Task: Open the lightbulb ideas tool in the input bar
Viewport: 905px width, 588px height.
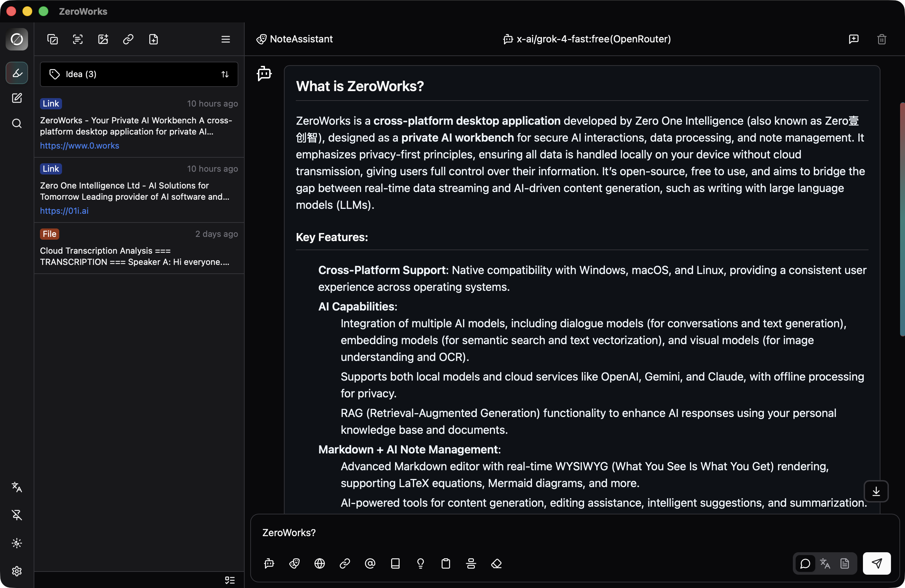Action: [x=421, y=564]
